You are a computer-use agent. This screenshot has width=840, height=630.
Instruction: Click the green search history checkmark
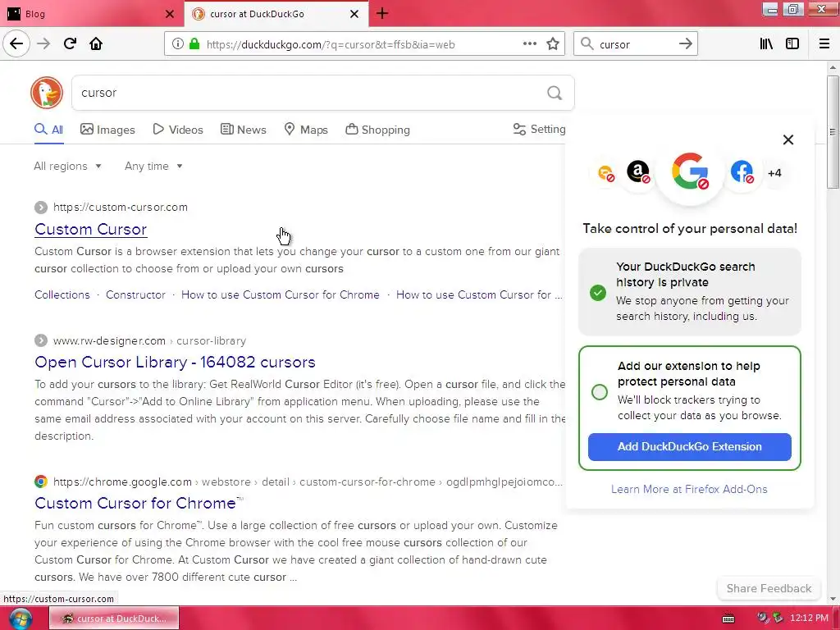(x=598, y=293)
